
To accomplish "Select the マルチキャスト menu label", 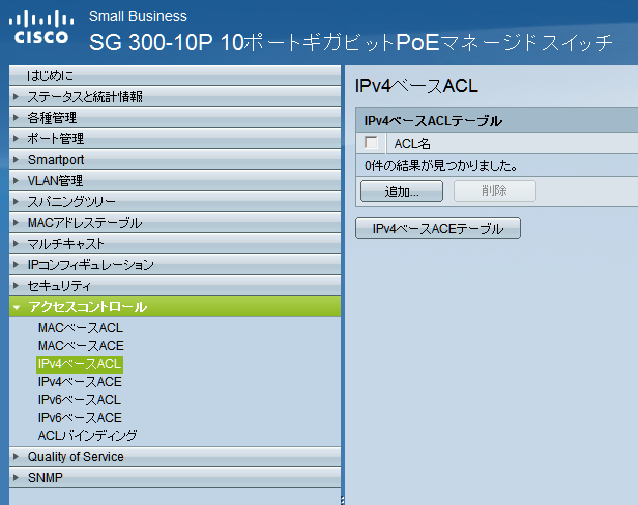I will pos(66,244).
